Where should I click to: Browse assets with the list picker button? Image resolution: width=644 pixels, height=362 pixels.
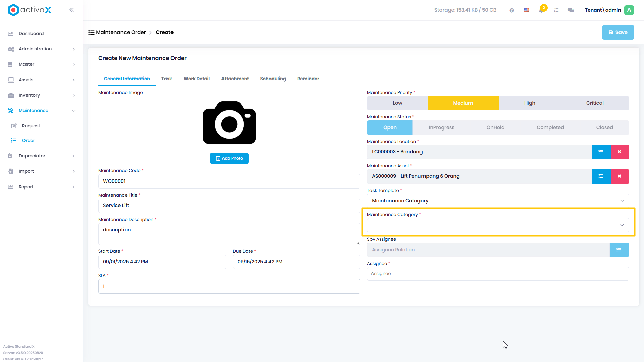click(x=601, y=176)
